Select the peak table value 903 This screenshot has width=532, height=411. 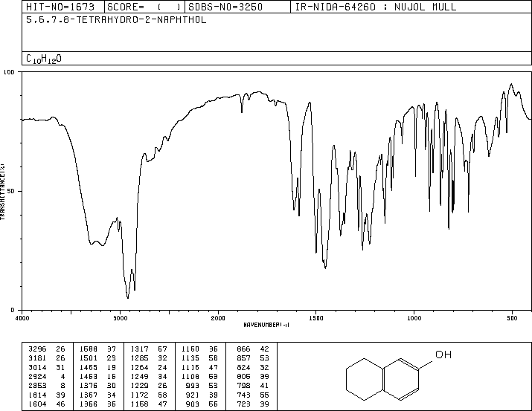(x=193, y=404)
